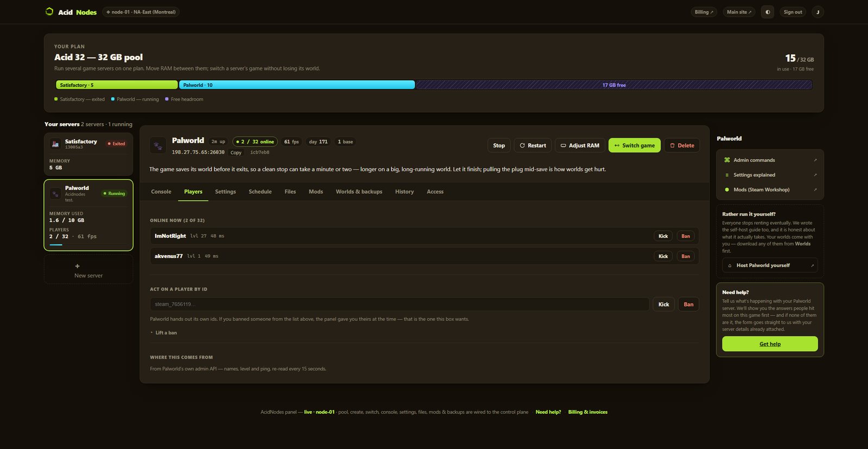Open Host Palworld yourself guide

(x=770, y=265)
